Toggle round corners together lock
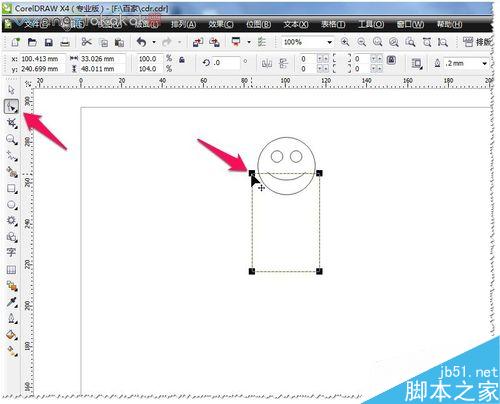 pyautogui.click(x=391, y=60)
